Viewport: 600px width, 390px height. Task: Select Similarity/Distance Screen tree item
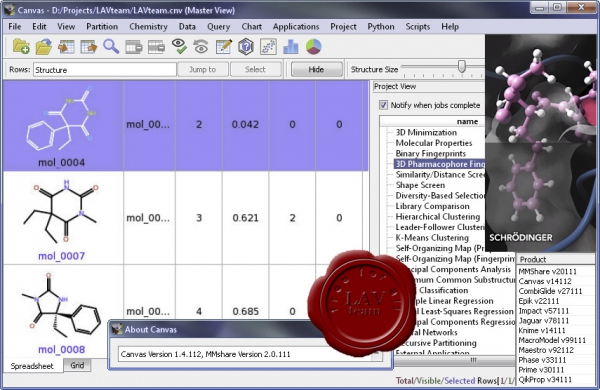pos(440,175)
